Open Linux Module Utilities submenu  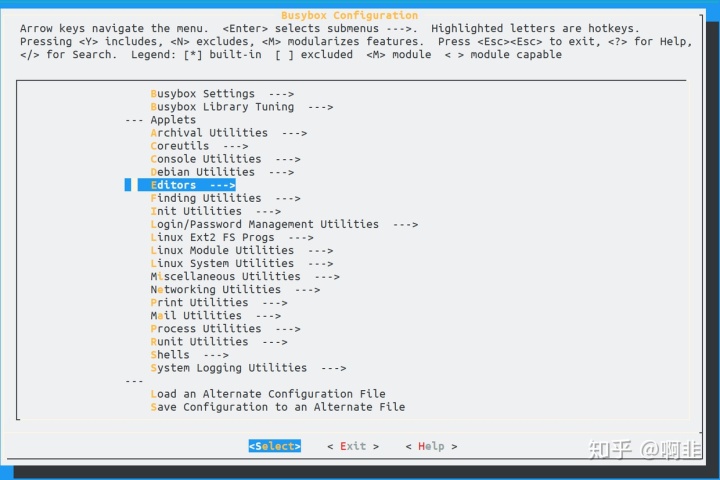pyautogui.click(x=242, y=250)
